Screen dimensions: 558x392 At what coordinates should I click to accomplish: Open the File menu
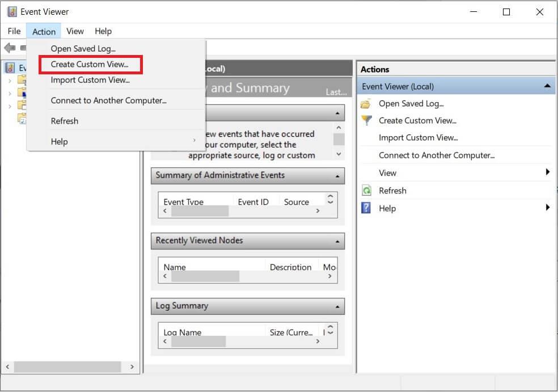pos(14,31)
